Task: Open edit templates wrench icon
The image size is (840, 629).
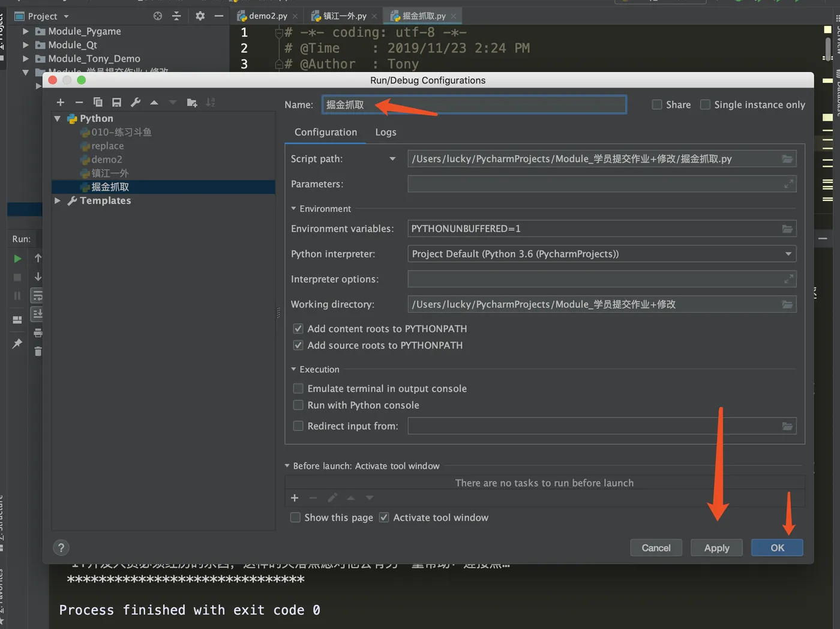Action: coord(136,103)
